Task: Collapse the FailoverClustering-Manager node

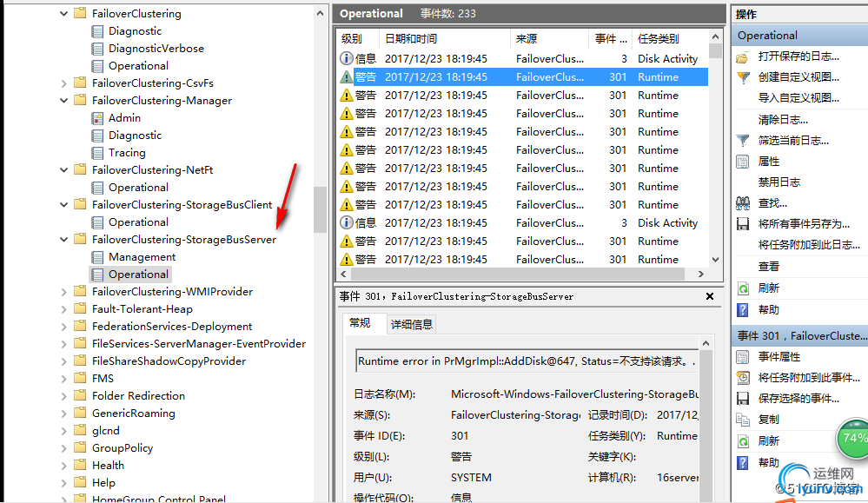Action: (x=63, y=100)
